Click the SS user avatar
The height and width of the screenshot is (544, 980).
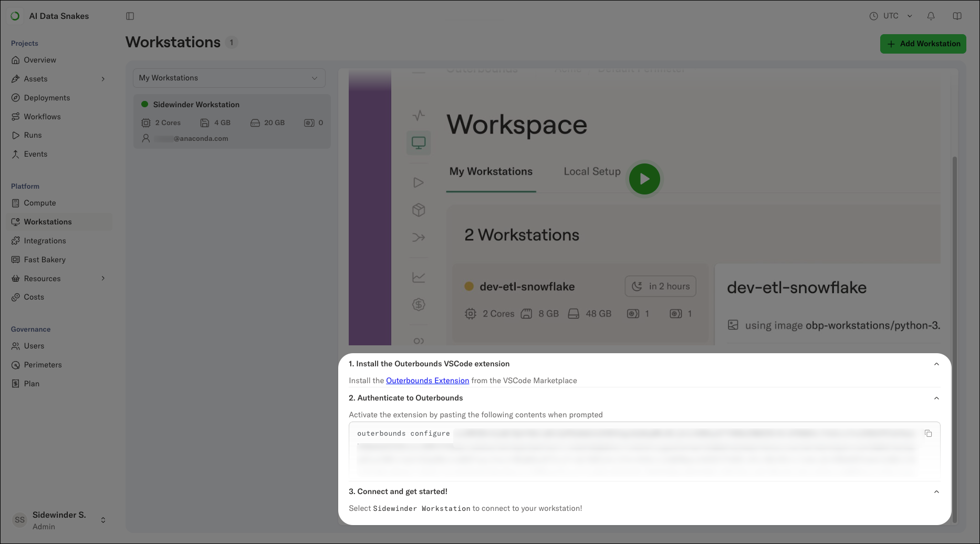(20, 520)
